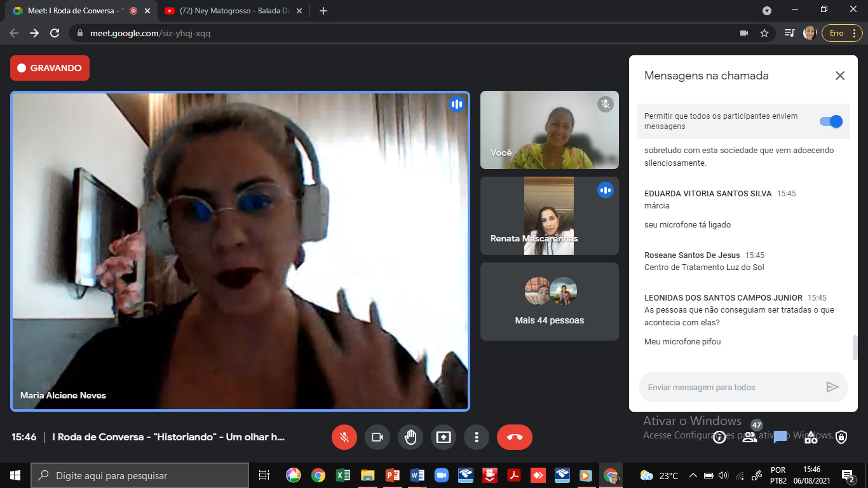Toggle the chat messages panel icon
This screenshot has height=488, width=868.
coord(780,437)
